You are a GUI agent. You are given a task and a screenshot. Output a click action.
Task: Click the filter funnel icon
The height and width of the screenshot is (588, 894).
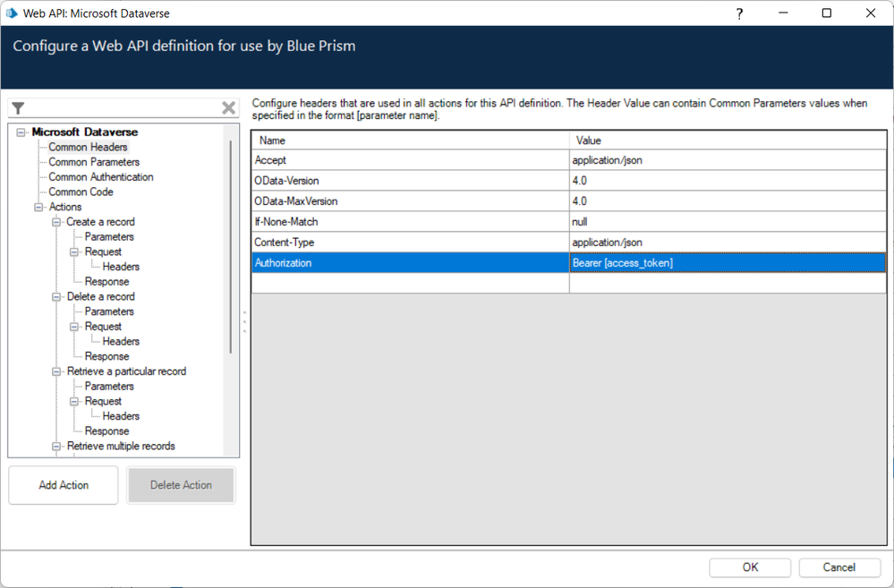[x=18, y=108]
